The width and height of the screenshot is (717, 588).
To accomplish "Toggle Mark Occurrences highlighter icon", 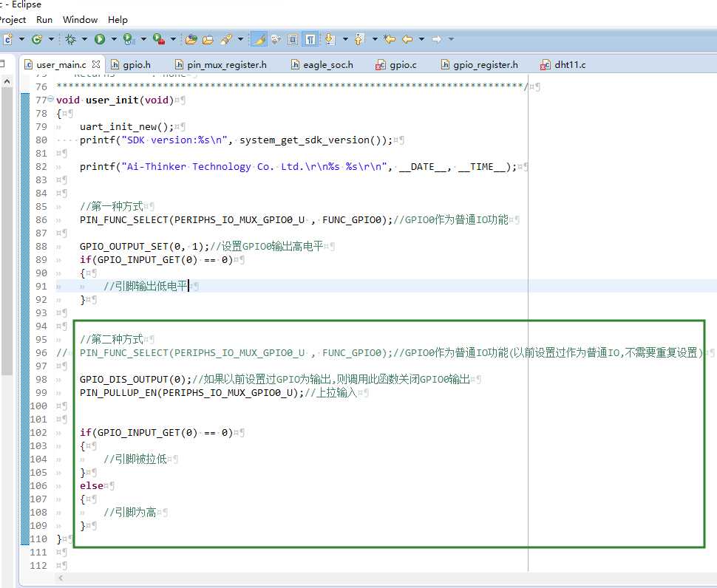I will (259, 40).
